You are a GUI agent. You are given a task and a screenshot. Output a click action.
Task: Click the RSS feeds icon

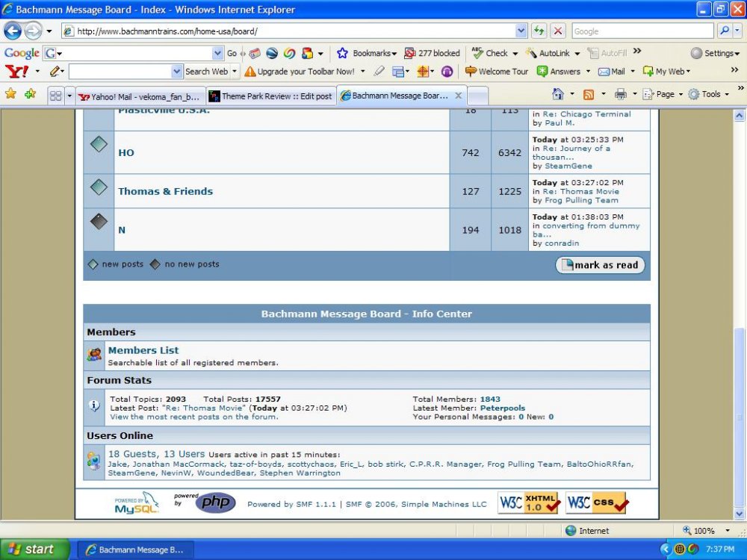tap(589, 95)
